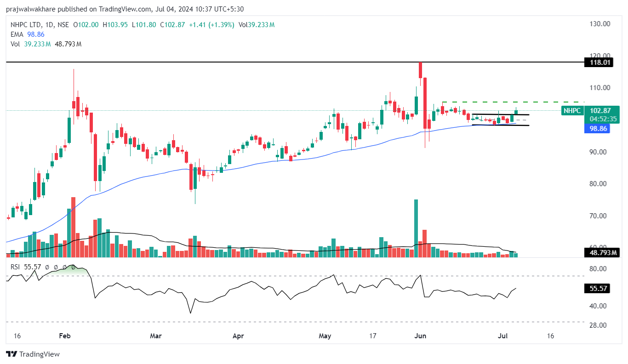Click the TradingView logo icon at bottom left
Viewport: 628px width, 364px height.
(x=11, y=354)
